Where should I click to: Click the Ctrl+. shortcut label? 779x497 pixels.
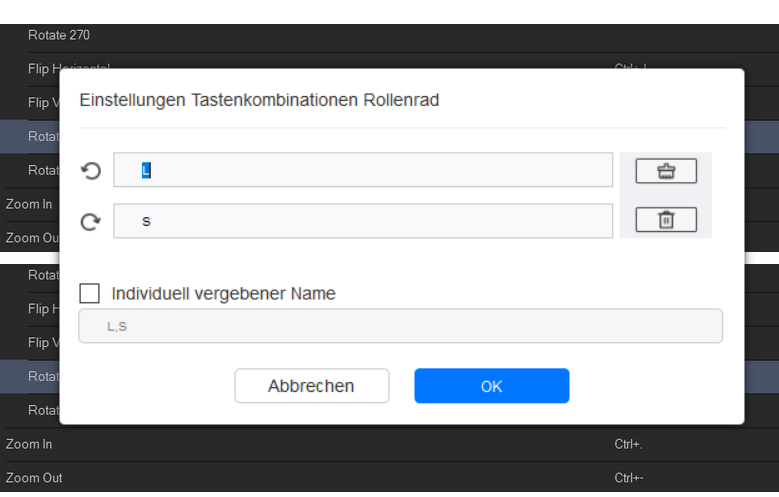click(x=628, y=444)
